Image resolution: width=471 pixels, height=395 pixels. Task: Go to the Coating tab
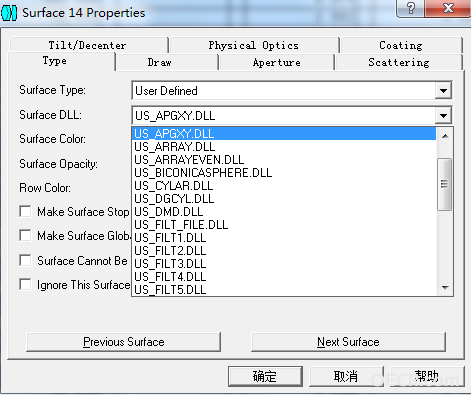[401, 45]
